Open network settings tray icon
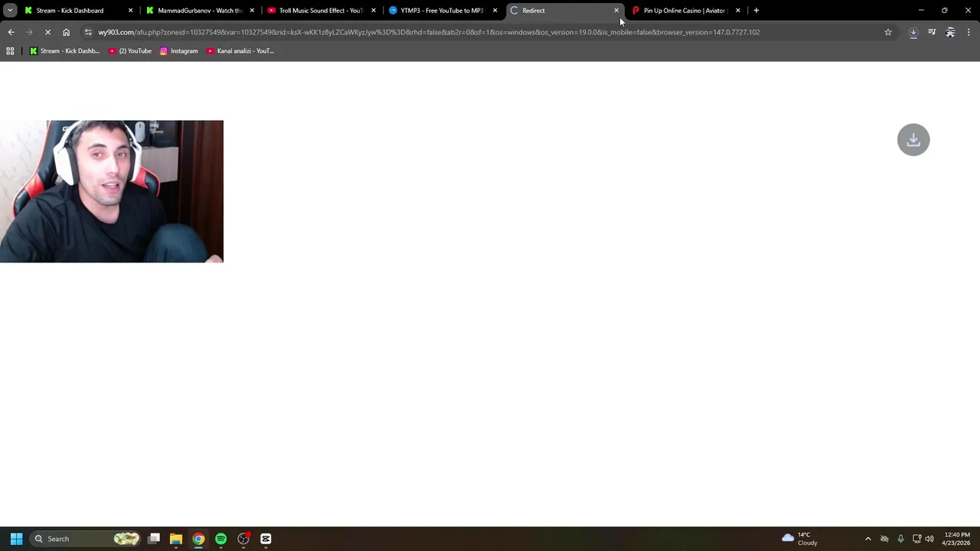Screen dimensions: 980x551 pyautogui.click(x=916, y=539)
